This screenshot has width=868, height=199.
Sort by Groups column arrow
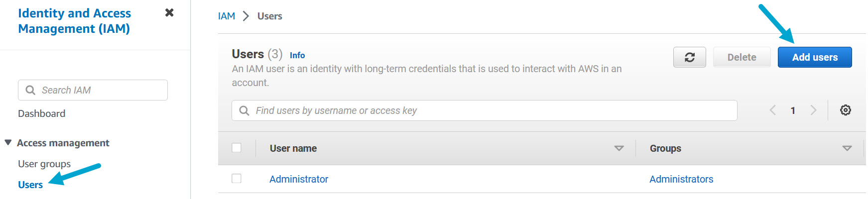point(847,148)
